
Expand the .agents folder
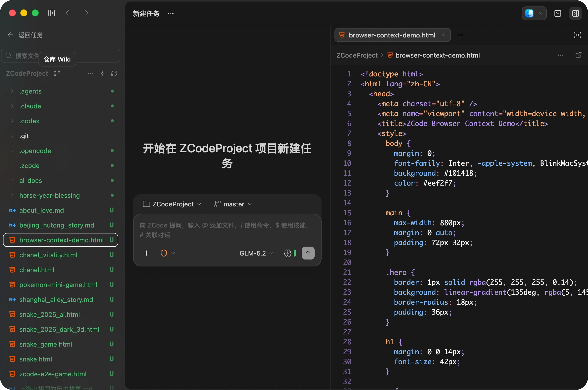tap(61, 91)
